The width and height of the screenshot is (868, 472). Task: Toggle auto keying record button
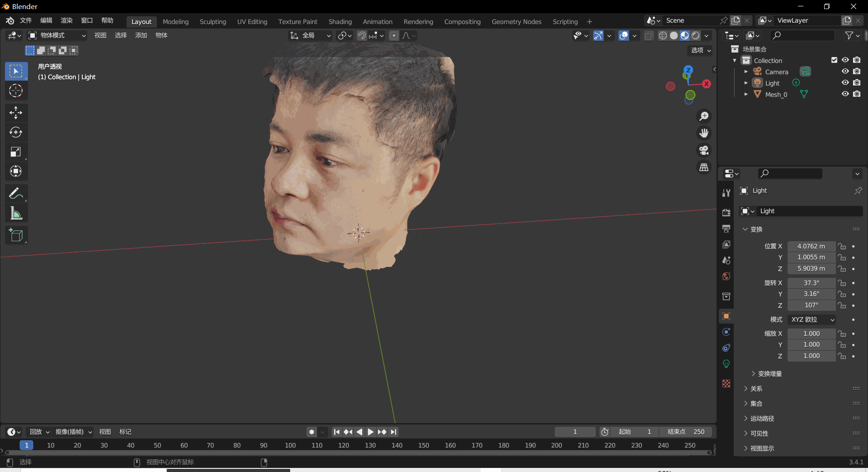coord(311,432)
